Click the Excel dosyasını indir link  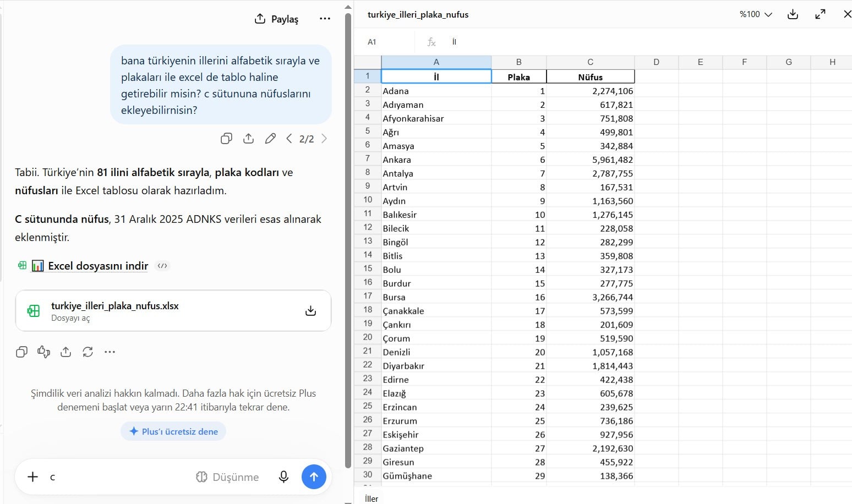click(98, 266)
